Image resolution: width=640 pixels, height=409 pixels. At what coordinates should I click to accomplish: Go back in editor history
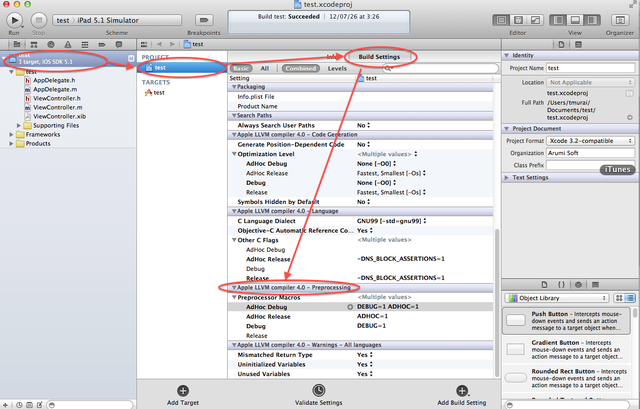click(x=159, y=44)
